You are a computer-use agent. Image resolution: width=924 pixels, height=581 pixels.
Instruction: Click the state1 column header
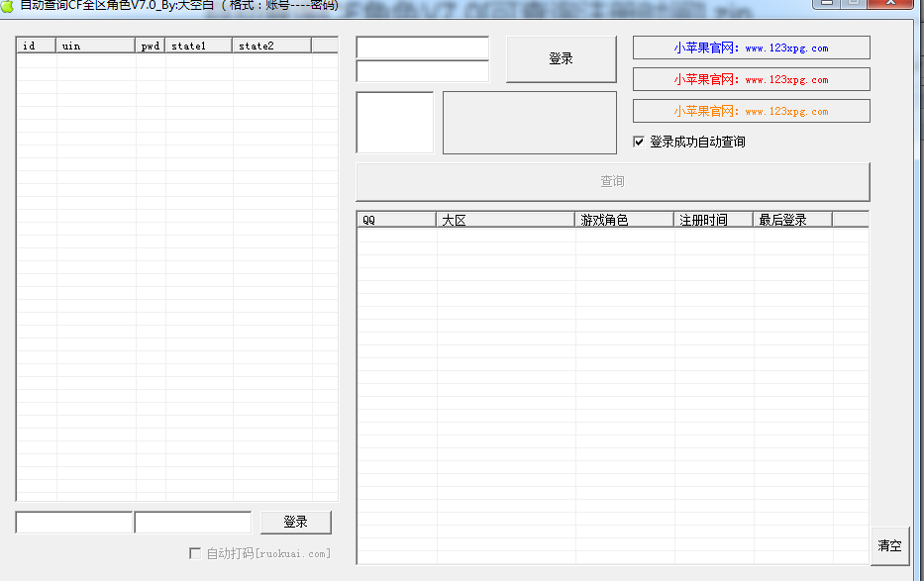pos(199,46)
